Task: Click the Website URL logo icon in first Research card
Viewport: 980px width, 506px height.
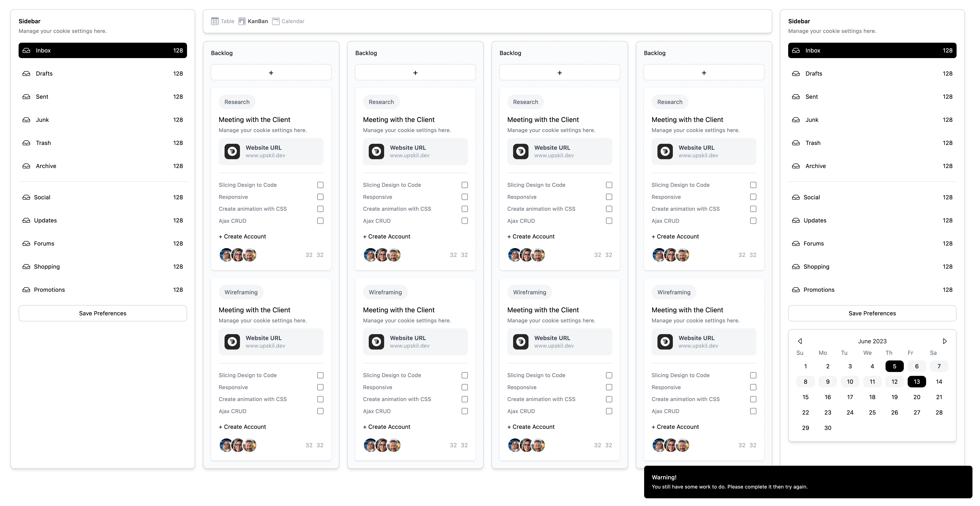Action: (x=232, y=151)
